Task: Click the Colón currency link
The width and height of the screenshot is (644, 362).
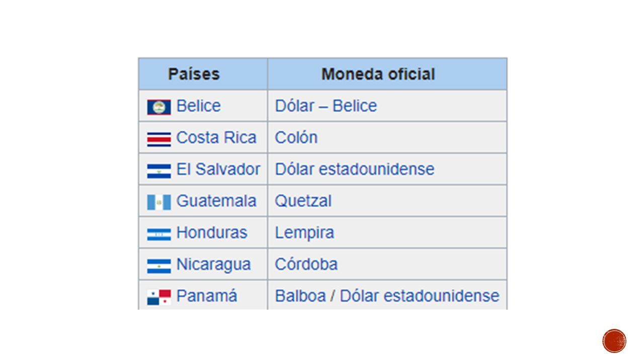Action: tap(296, 137)
